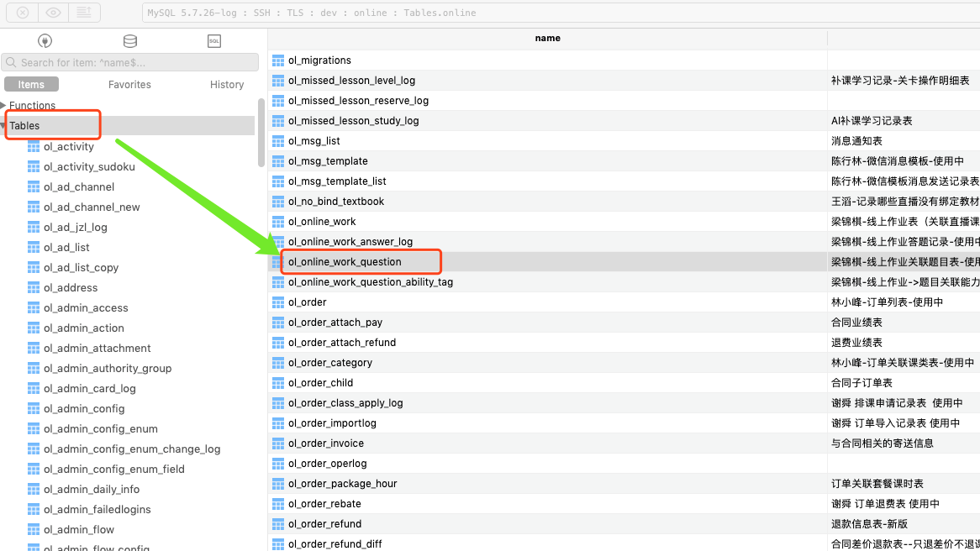Viewport: 980px width, 551px height.
Task: Click table icon beside ol_admin_config
Action: click(x=34, y=408)
